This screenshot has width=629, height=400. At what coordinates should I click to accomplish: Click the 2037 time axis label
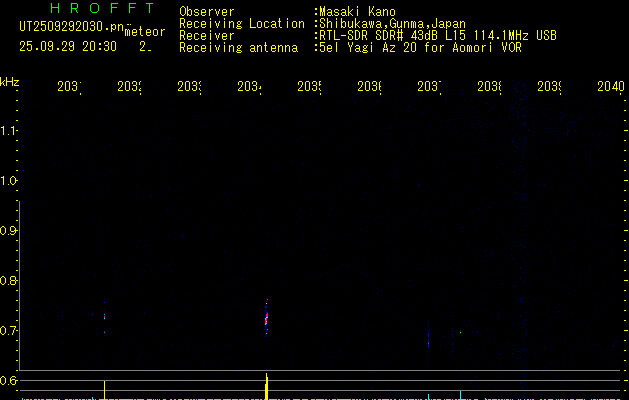429,86
